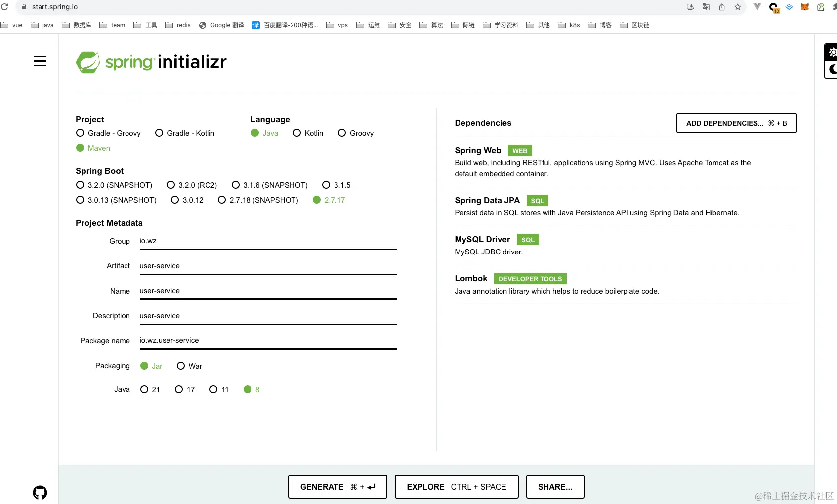This screenshot has height=504, width=837.
Task: Select Gradle - Kotlin project type
Action: [185, 133]
